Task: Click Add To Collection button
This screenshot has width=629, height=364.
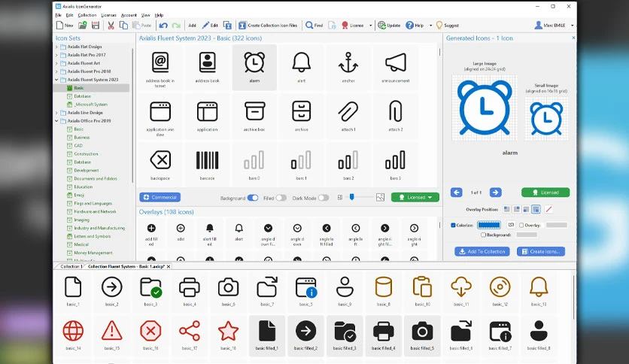Action: (x=482, y=251)
